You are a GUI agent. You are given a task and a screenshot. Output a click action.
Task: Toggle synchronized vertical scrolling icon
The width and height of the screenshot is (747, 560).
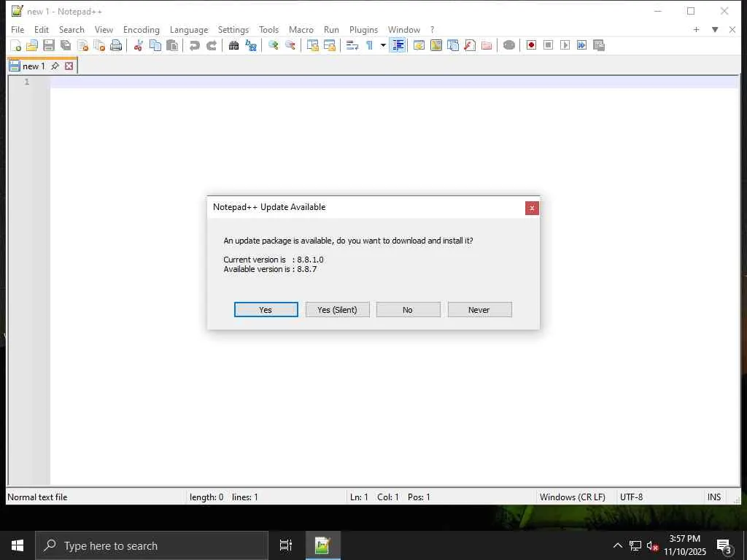(x=312, y=45)
